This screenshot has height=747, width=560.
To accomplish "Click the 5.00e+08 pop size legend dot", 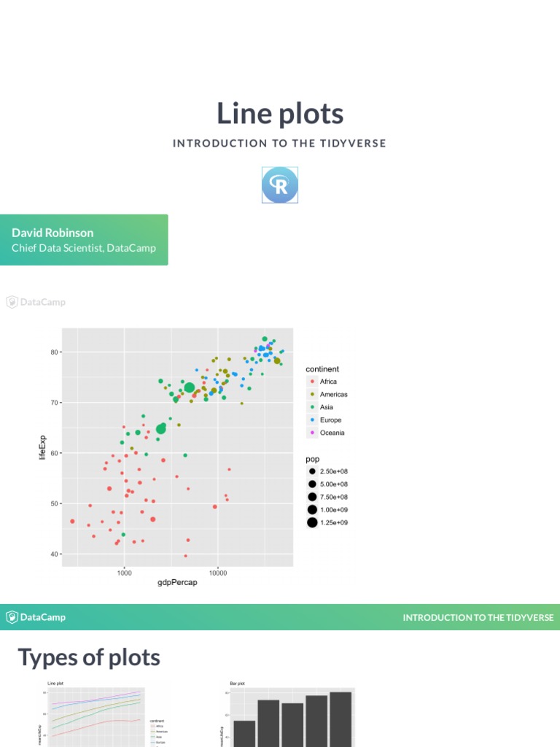I will [312, 484].
